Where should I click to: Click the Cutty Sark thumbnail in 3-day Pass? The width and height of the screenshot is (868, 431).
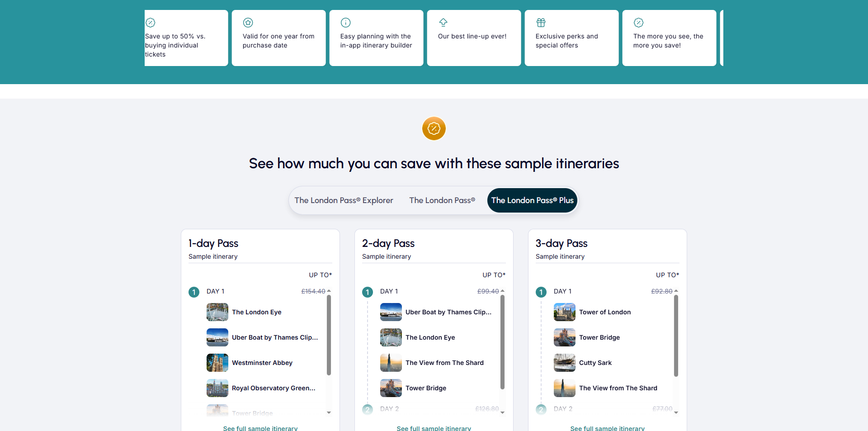[565, 363]
